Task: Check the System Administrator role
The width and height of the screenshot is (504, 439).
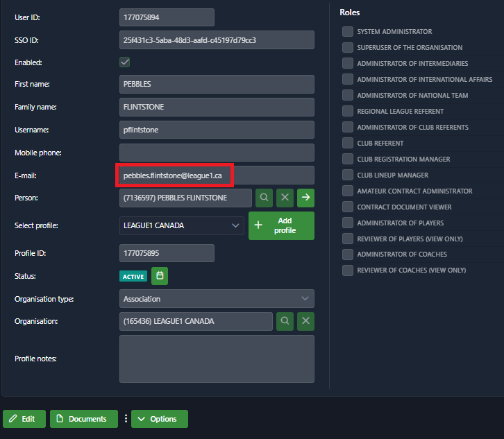Action: pyautogui.click(x=348, y=32)
